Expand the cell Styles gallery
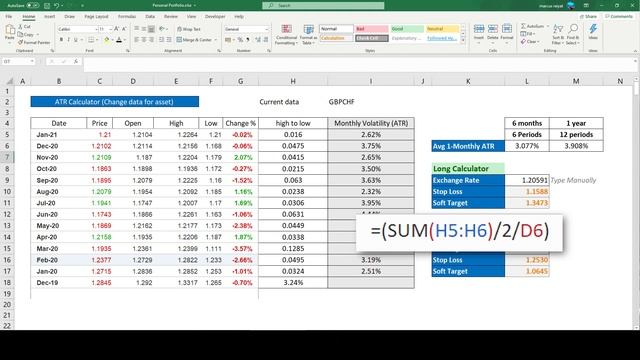 coord(463,40)
